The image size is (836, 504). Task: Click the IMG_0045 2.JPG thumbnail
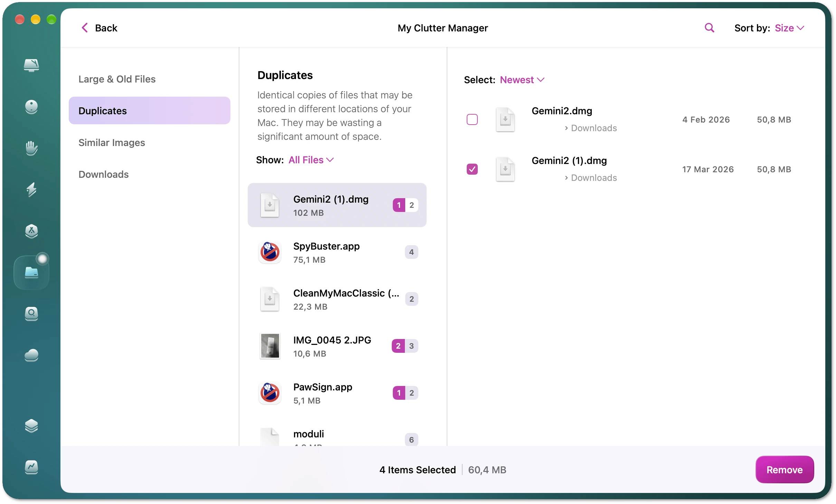270,346
